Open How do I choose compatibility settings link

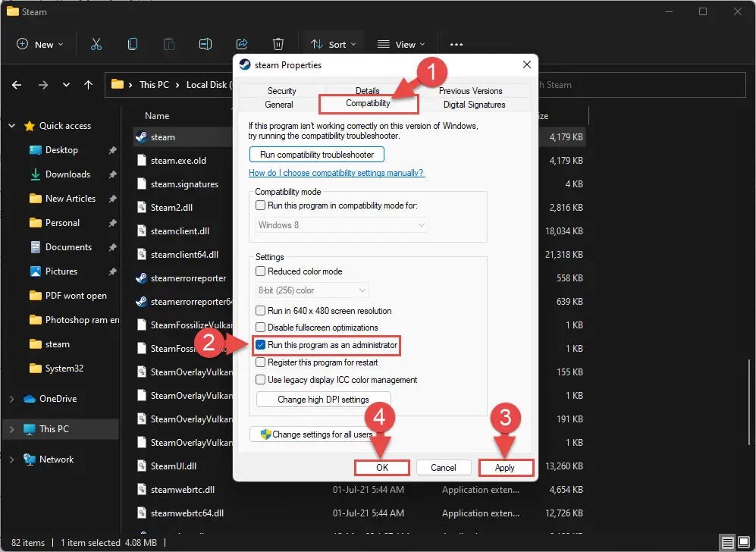click(x=337, y=173)
